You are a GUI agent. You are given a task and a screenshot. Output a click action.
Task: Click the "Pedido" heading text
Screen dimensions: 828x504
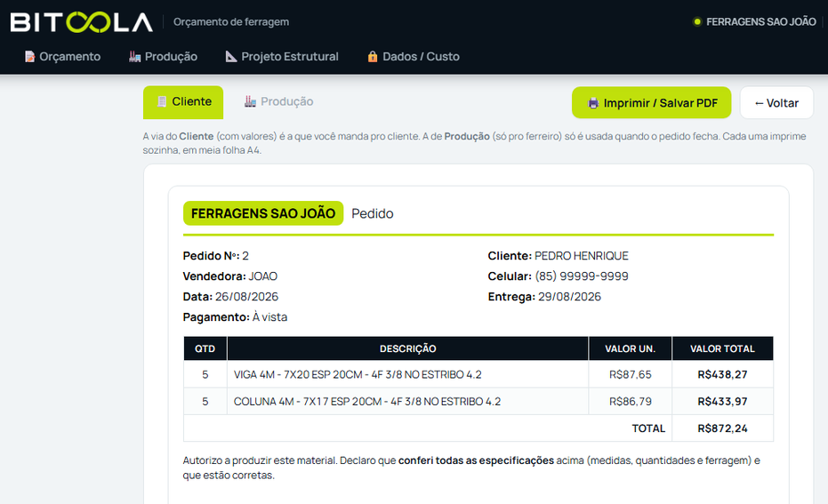pos(373,213)
